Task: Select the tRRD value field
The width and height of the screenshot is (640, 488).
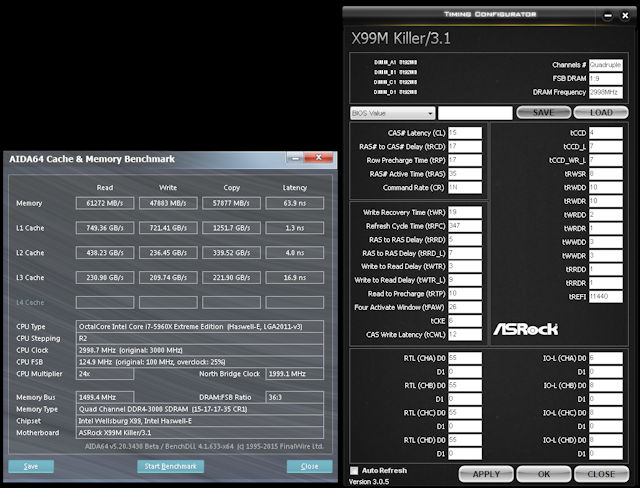Action: point(465,240)
